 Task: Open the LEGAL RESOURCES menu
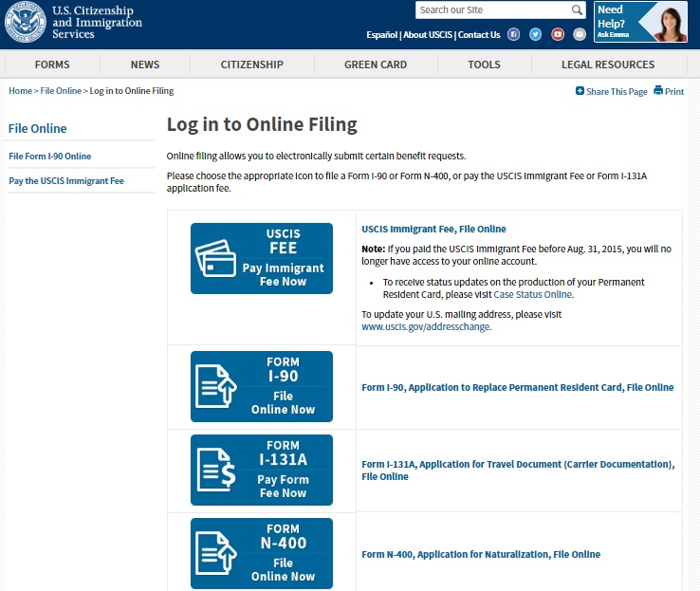pos(608,65)
